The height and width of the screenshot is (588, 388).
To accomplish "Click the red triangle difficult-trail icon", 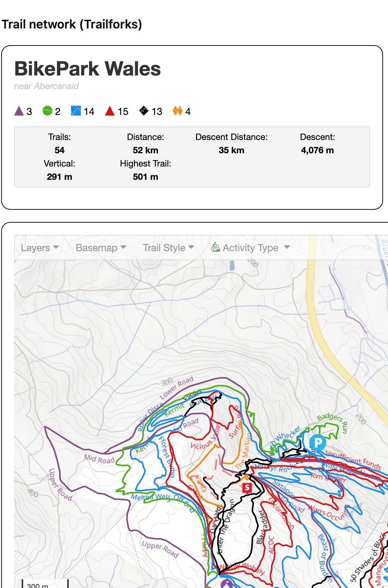I will [x=110, y=111].
